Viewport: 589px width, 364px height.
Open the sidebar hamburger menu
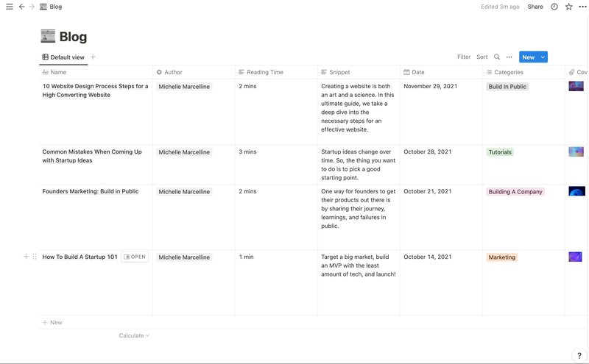click(10, 7)
